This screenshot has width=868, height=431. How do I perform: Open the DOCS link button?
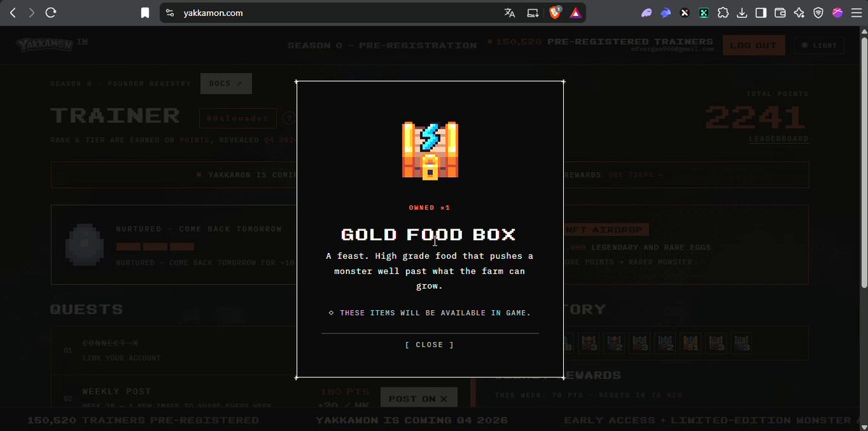(x=226, y=84)
